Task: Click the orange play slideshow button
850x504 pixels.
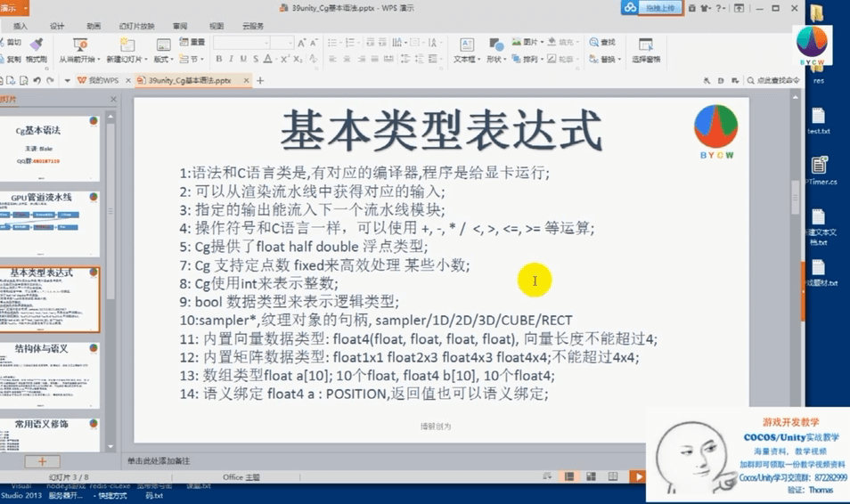Action: coord(638,476)
